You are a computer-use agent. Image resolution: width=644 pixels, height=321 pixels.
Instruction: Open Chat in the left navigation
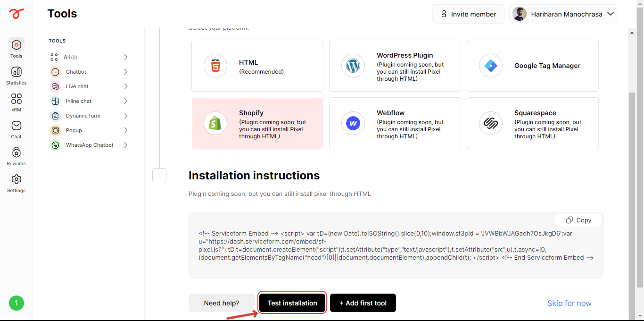pyautogui.click(x=17, y=129)
